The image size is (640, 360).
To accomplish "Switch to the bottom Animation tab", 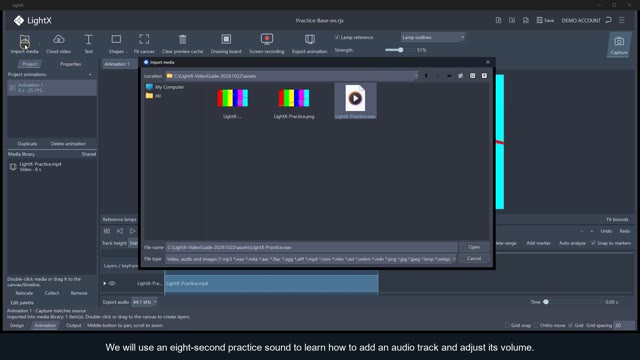I will [x=45, y=325].
